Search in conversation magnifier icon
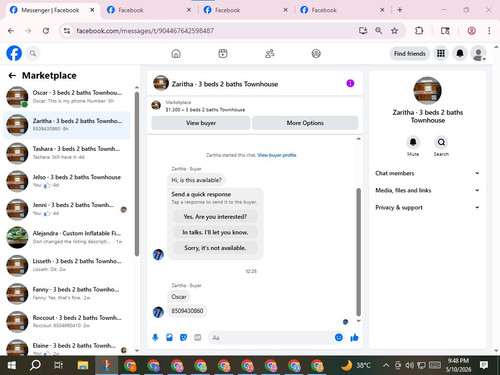This screenshot has height=375, width=500. click(441, 142)
